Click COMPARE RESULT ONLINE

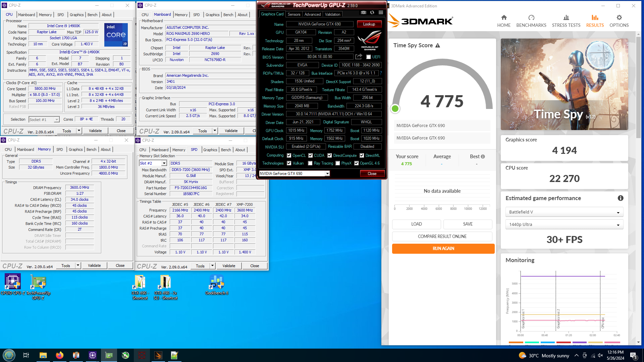point(442,237)
